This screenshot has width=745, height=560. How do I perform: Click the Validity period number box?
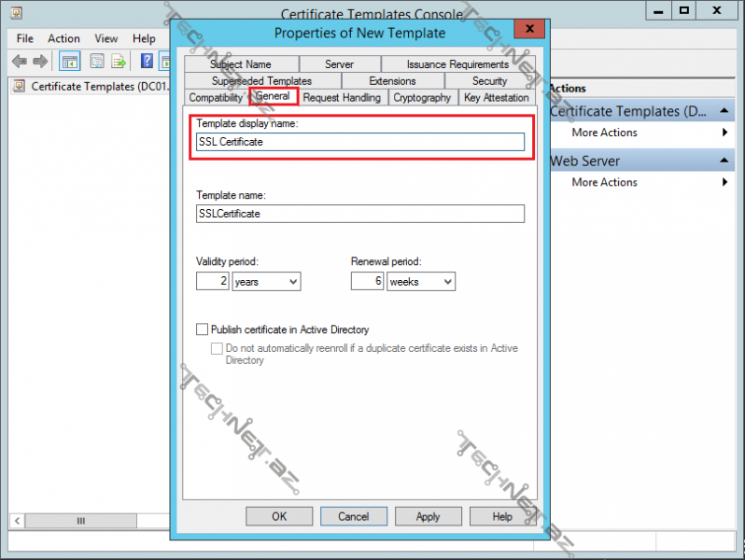(212, 281)
